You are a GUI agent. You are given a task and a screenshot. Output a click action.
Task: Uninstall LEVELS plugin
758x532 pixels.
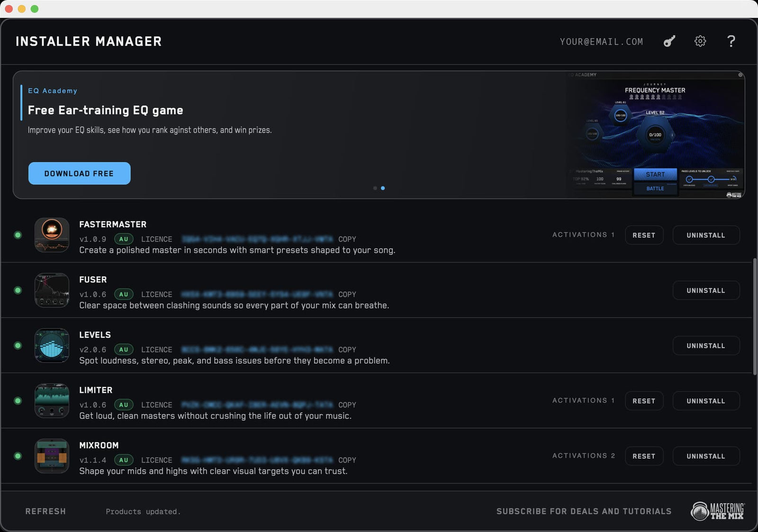pos(706,346)
